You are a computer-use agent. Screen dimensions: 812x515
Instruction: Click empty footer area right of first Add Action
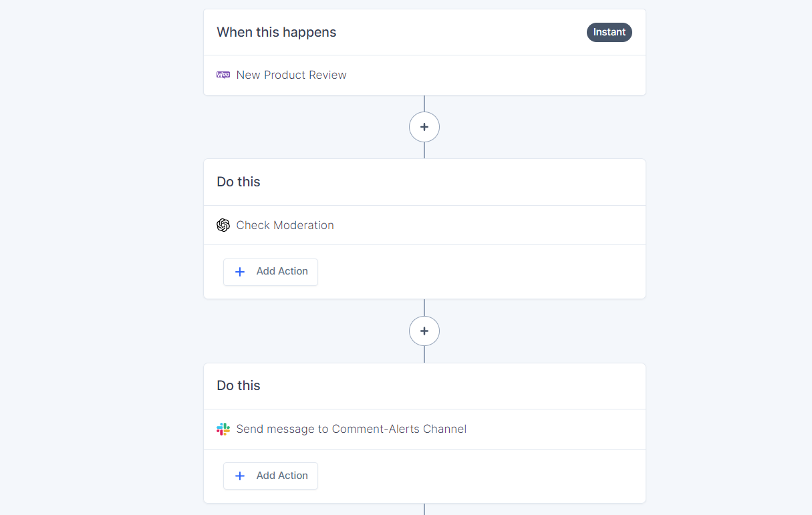(481, 272)
